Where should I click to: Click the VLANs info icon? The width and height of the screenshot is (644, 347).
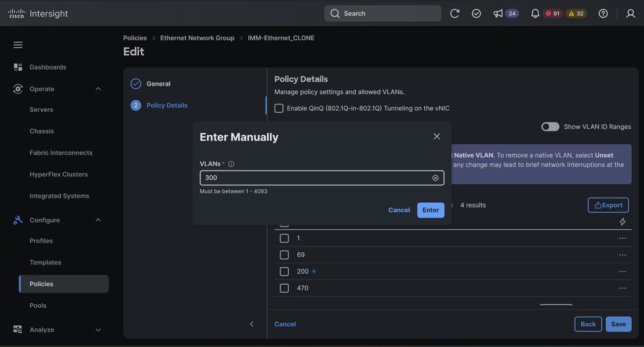[231, 164]
